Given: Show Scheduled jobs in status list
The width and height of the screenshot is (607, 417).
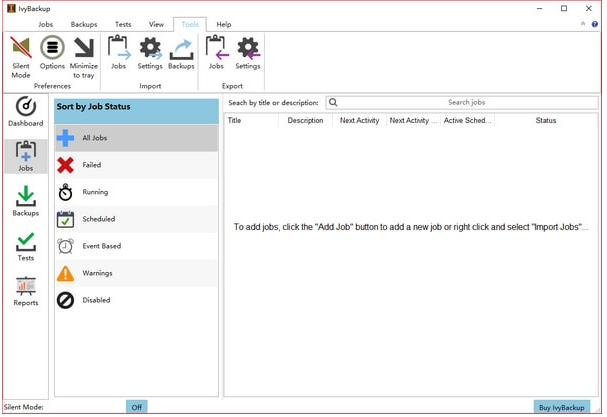Looking at the screenshot, I should pos(136,219).
